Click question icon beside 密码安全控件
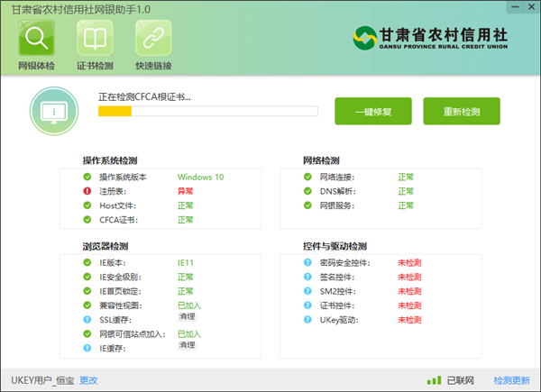This screenshot has width=541, height=392. [307, 262]
